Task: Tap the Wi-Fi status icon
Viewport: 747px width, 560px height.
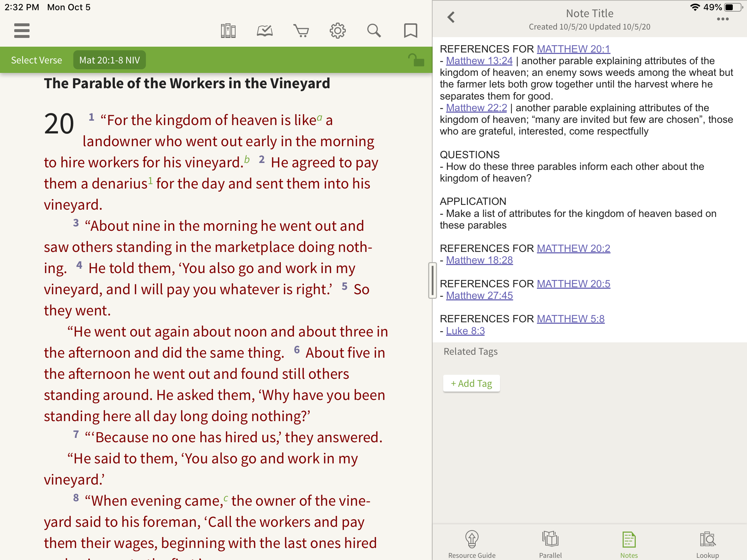Action: point(695,7)
